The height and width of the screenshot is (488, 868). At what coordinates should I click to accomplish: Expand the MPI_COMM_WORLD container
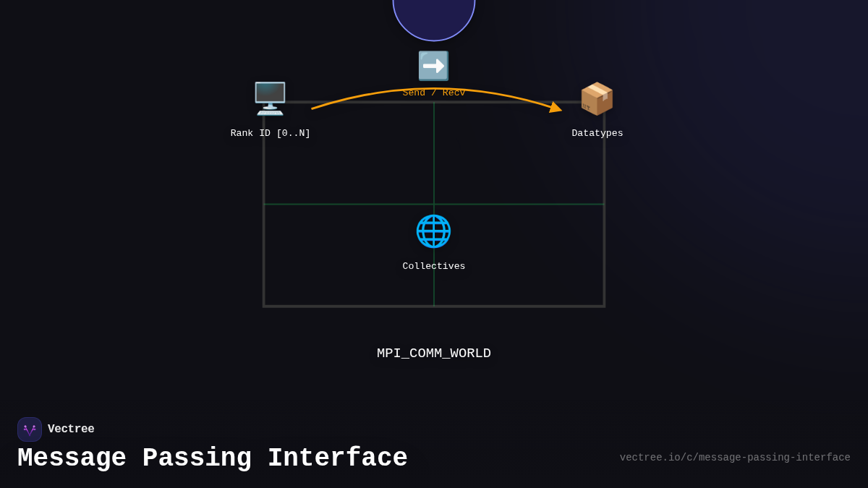433,353
